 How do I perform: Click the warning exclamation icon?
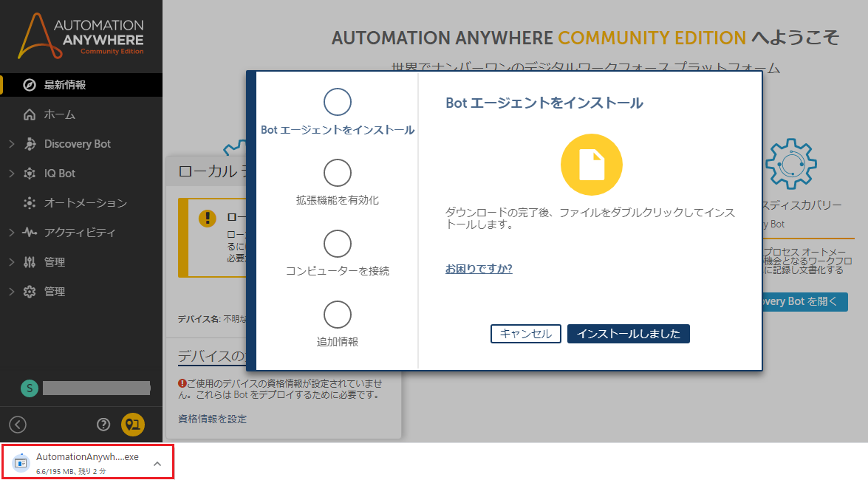pyautogui.click(x=208, y=218)
